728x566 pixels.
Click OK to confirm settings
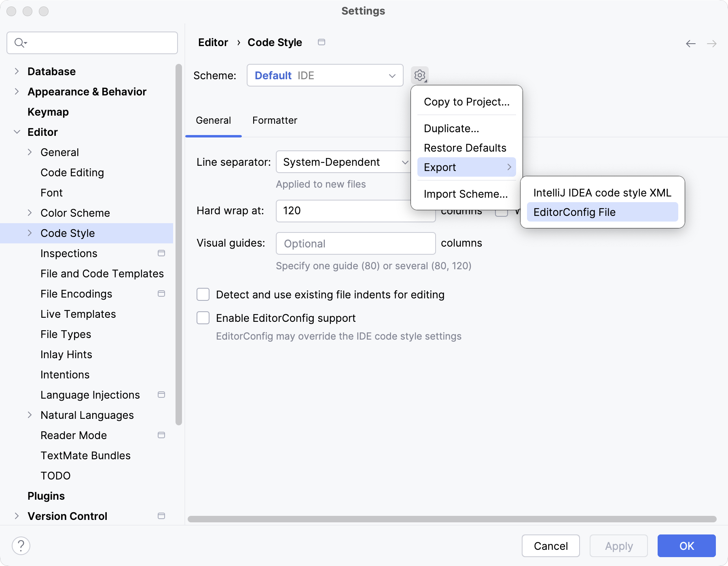pyautogui.click(x=686, y=546)
